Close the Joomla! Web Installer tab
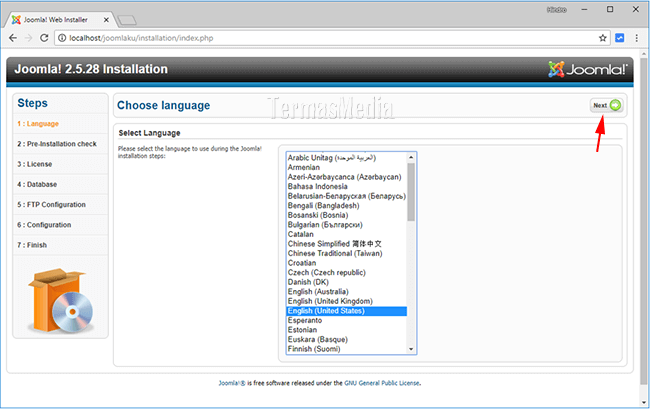The width and height of the screenshot is (650, 409). click(x=106, y=19)
